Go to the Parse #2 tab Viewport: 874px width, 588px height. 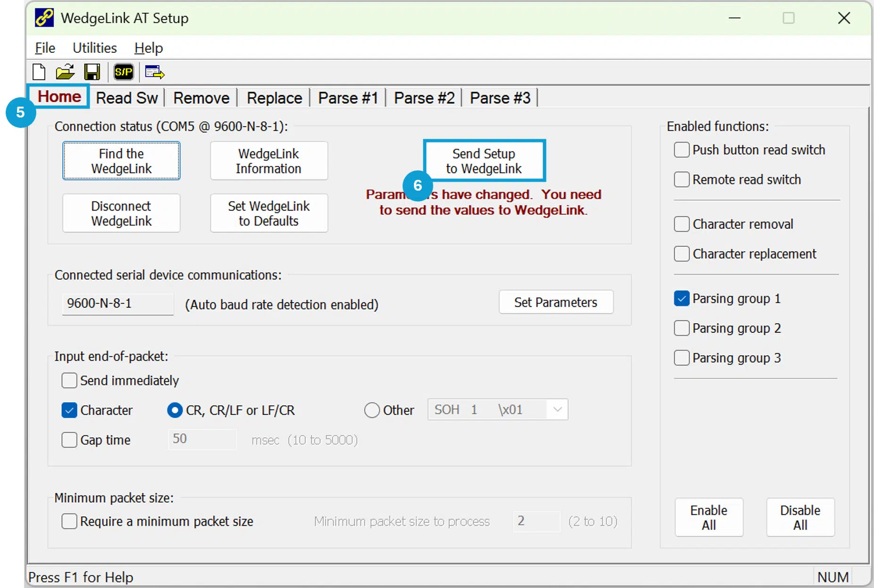pos(424,98)
